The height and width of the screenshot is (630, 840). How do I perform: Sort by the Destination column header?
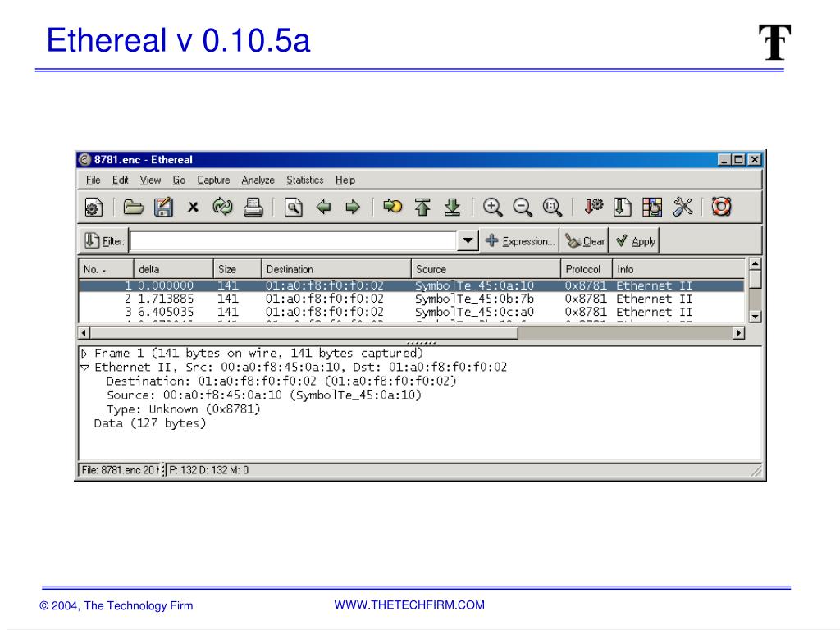tap(336, 269)
